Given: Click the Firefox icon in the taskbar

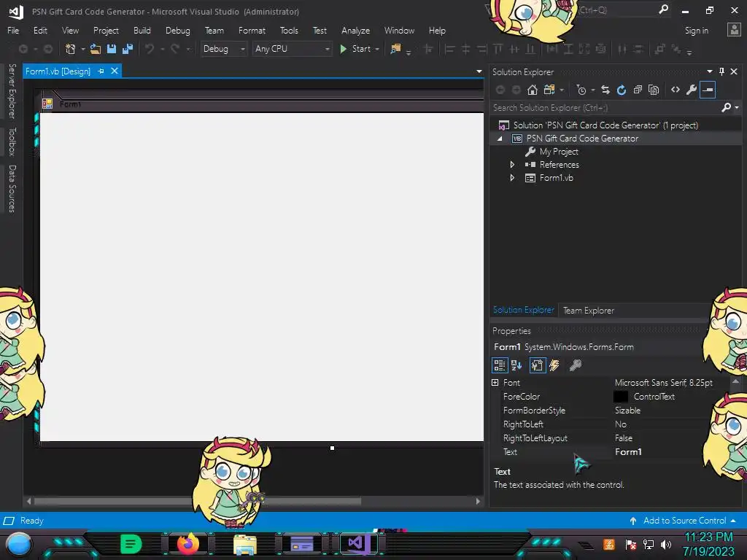Looking at the screenshot, I should click(x=187, y=543).
